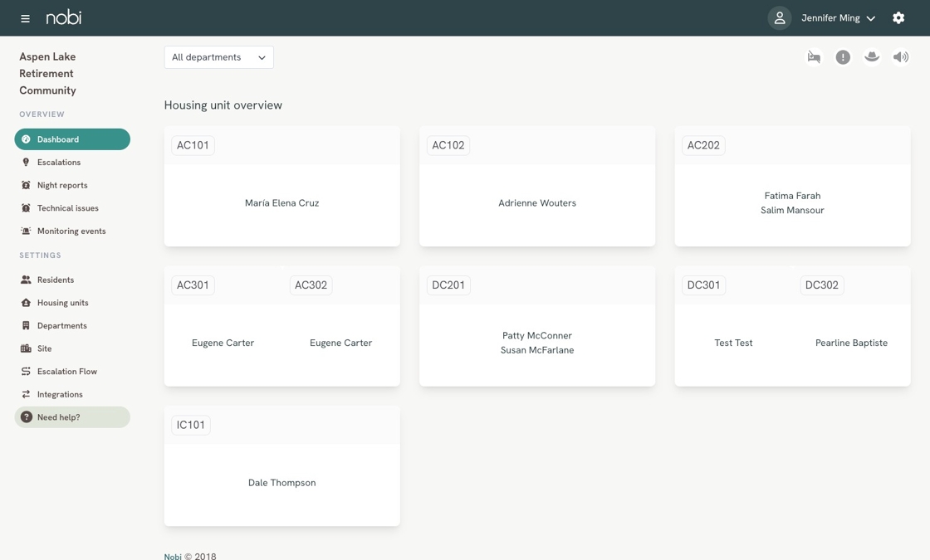Viewport: 930px width, 560px height.
Task: Click the Need help? button
Action: tap(72, 417)
